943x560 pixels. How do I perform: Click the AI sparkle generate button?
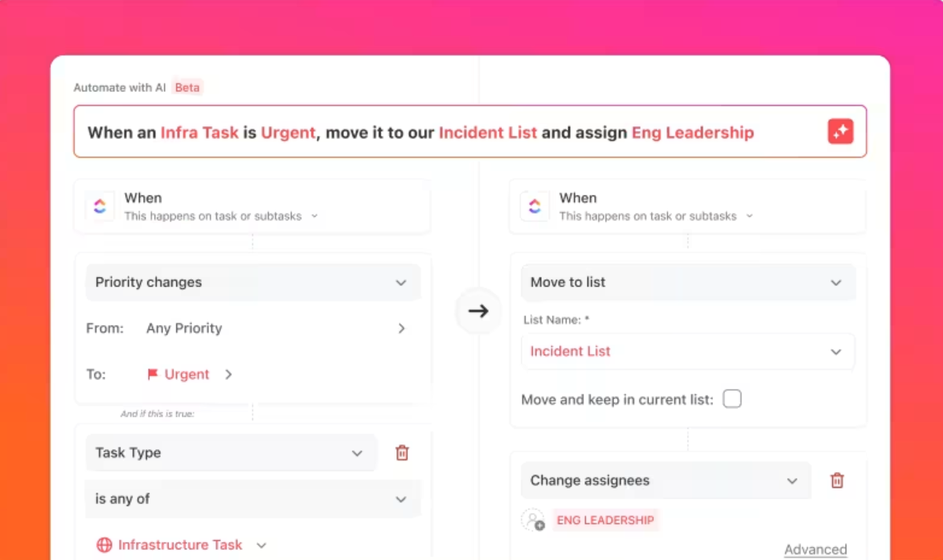point(840,132)
